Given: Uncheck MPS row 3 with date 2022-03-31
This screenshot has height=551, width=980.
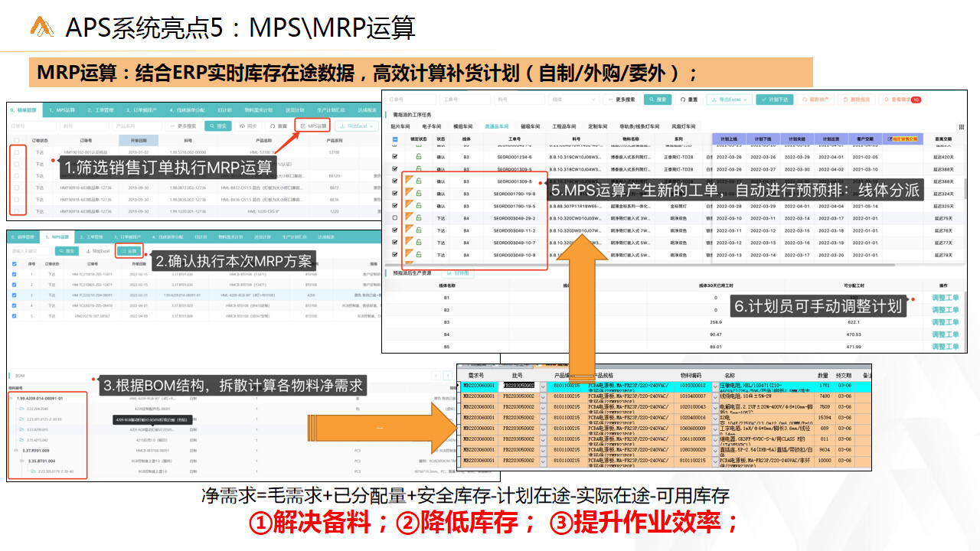Looking at the screenshot, I should click(15, 295).
